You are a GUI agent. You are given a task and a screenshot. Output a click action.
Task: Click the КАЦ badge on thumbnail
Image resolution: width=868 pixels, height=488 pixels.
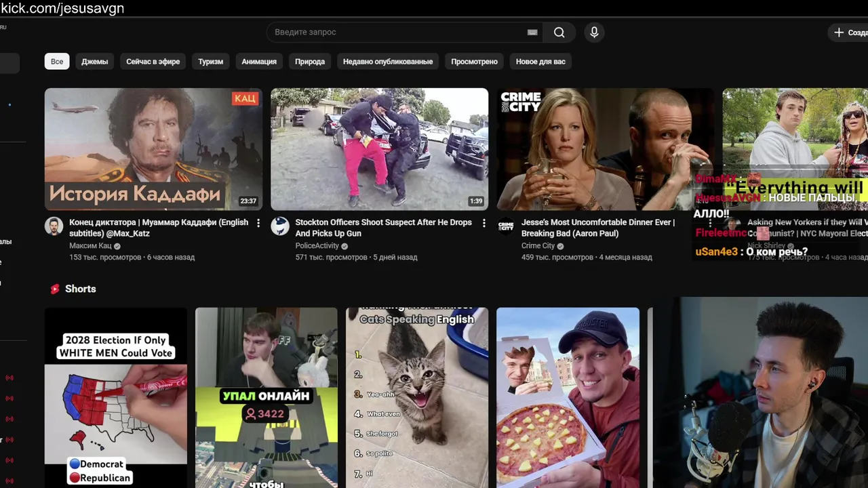tap(245, 99)
